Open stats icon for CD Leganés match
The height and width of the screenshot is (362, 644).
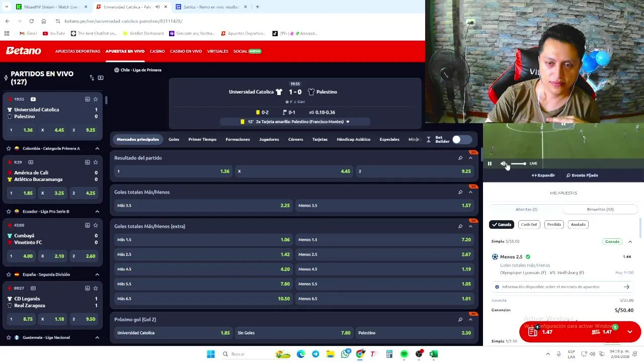87,288
